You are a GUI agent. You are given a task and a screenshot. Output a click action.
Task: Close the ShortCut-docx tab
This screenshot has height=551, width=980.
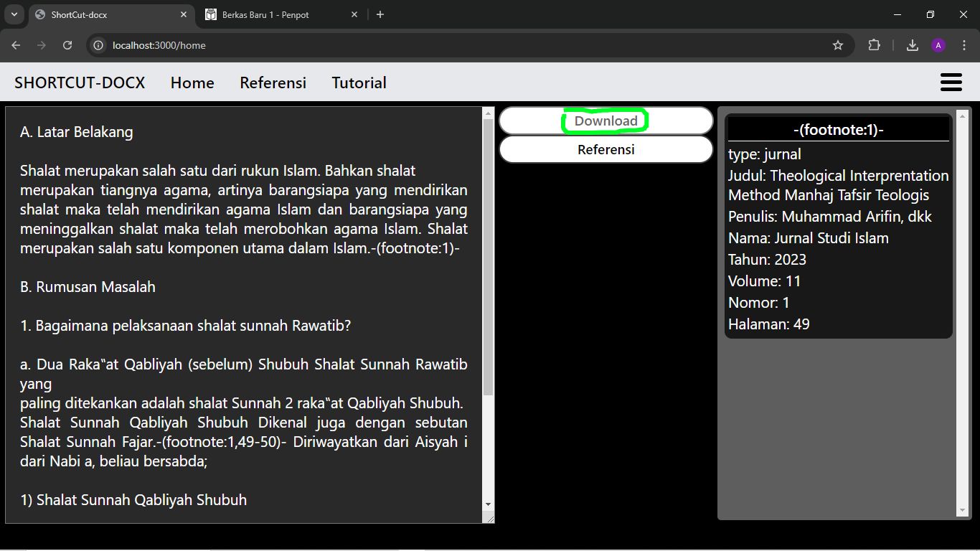184,14
